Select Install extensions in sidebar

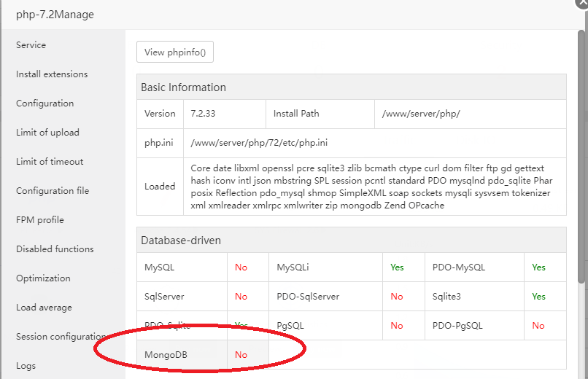pyautogui.click(x=52, y=74)
